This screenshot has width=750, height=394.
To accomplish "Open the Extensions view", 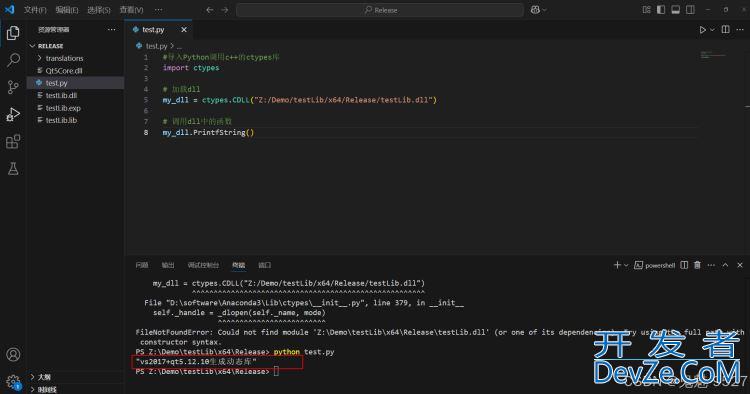I will click(13, 142).
